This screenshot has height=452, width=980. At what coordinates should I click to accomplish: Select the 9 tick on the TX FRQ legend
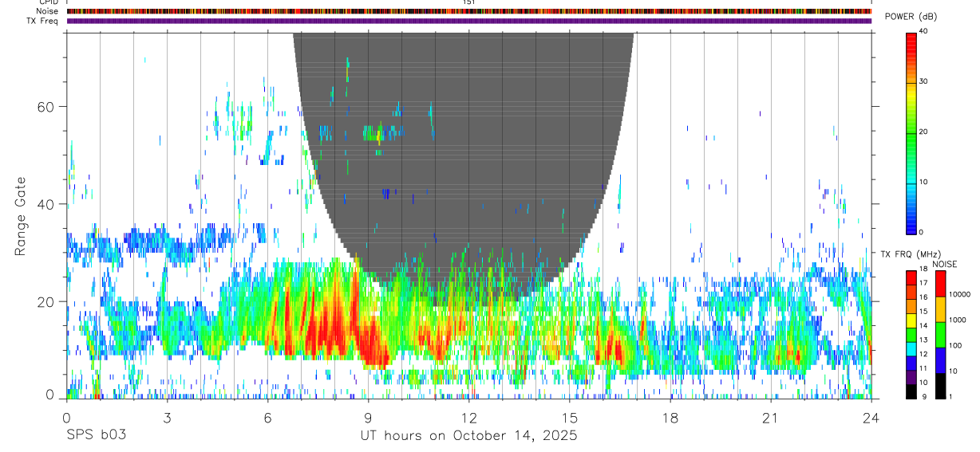click(924, 397)
